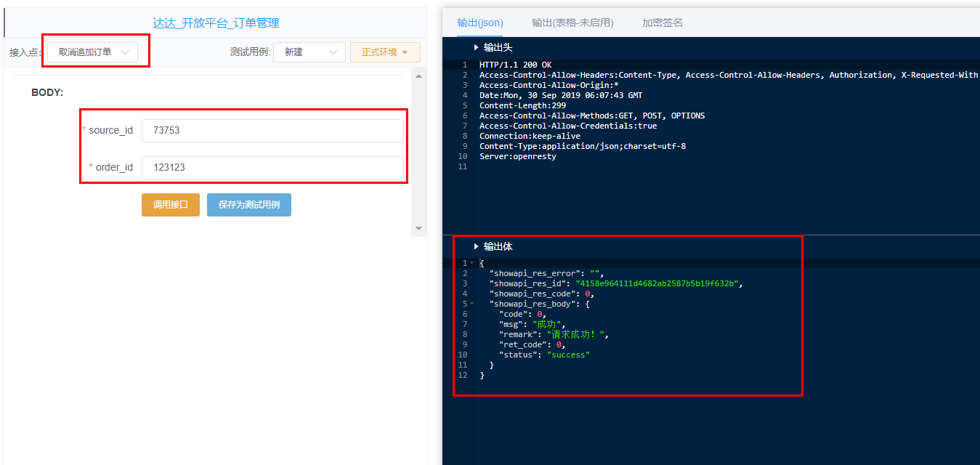Click the showapi_res_id value string

pos(657,283)
